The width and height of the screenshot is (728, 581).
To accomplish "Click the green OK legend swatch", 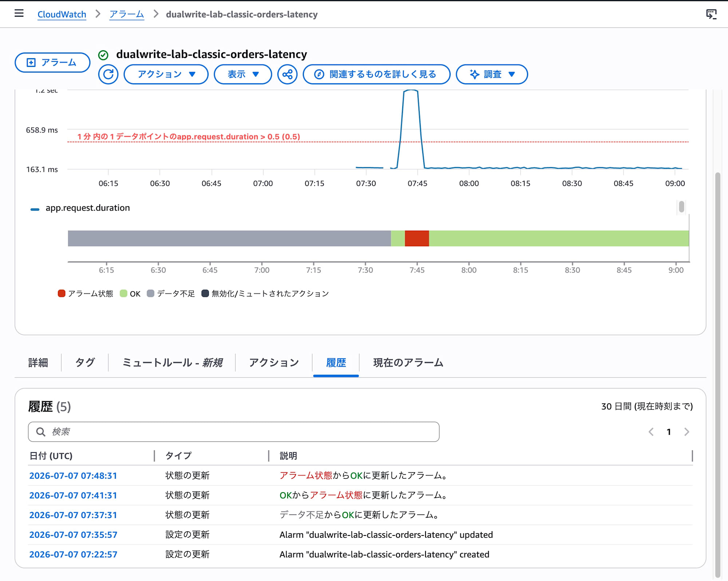I will (x=123, y=293).
